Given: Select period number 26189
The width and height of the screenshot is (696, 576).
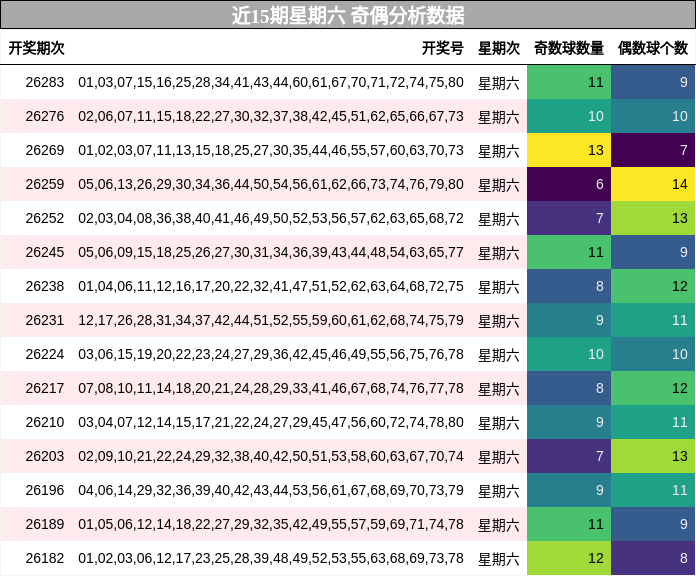Looking at the screenshot, I should 44,524.
